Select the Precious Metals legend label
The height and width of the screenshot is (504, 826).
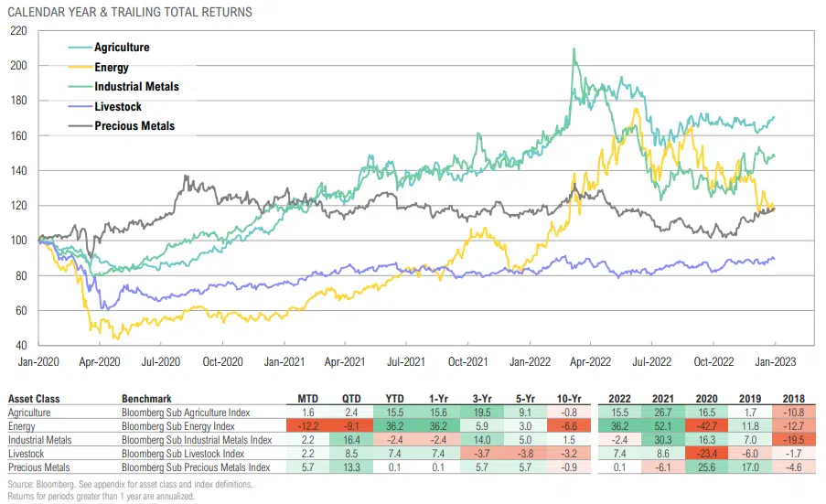pyautogui.click(x=134, y=126)
